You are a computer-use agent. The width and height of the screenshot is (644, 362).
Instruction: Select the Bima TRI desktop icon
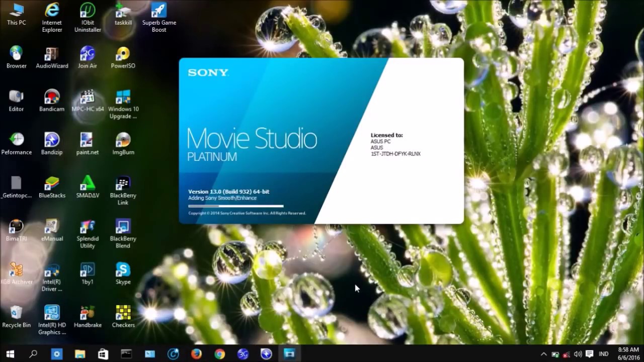click(16, 231)
